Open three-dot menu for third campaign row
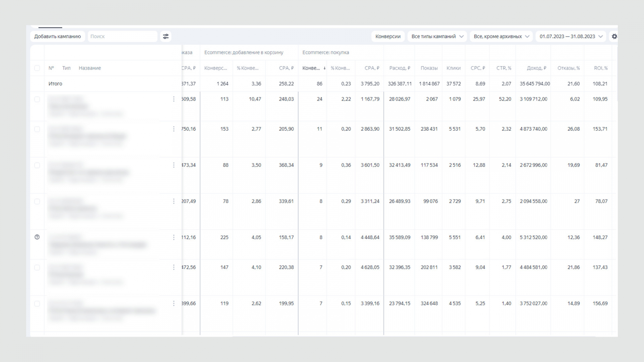 tap(174, 165)
